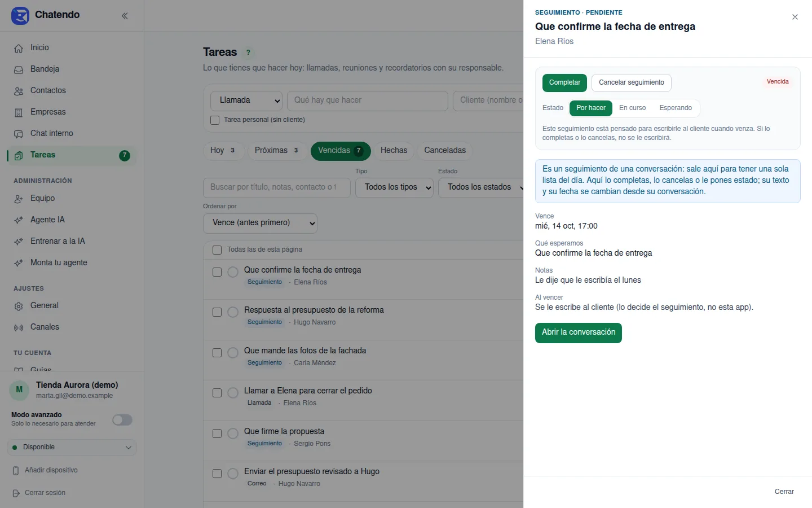Open the help question mark beside Tareas

click(248, 52)
